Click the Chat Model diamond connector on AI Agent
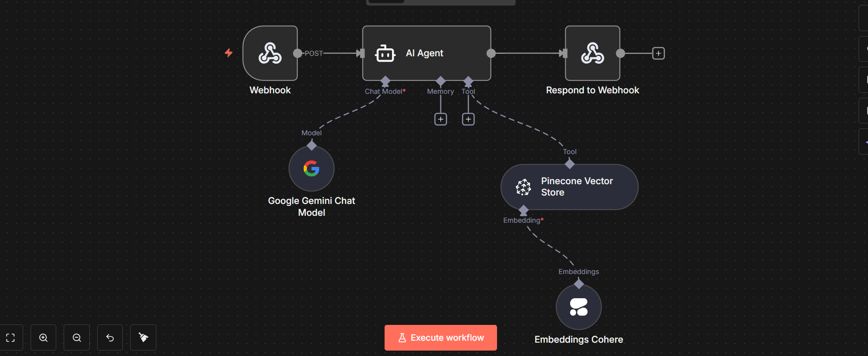868x356 pixels. tap(385, 81)
